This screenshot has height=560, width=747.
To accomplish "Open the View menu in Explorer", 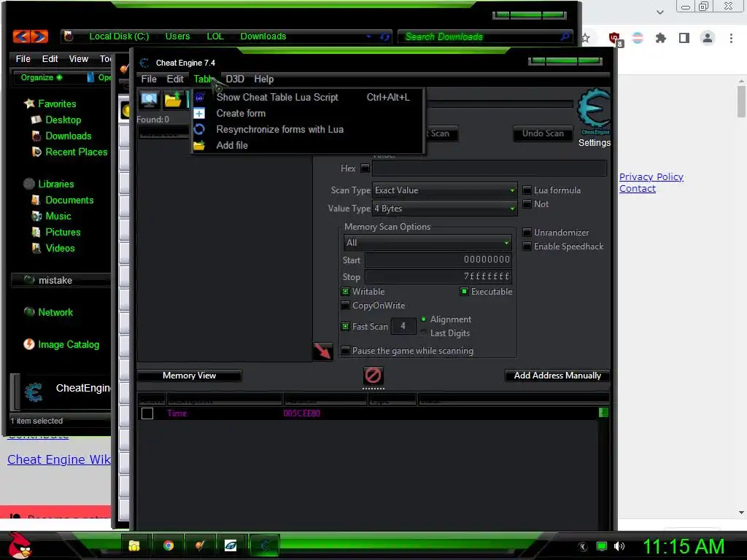I will click(79, 59).
